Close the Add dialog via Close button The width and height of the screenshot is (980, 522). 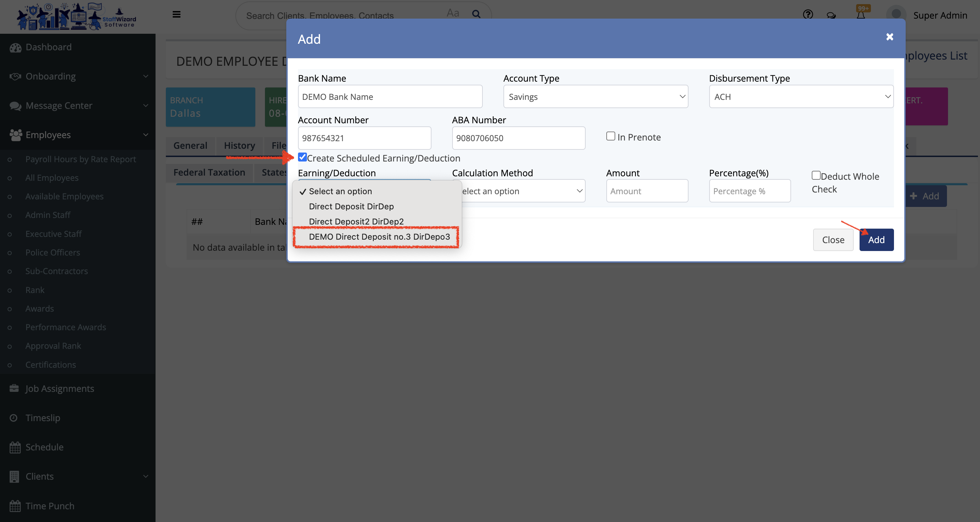(x=833, y=240)
